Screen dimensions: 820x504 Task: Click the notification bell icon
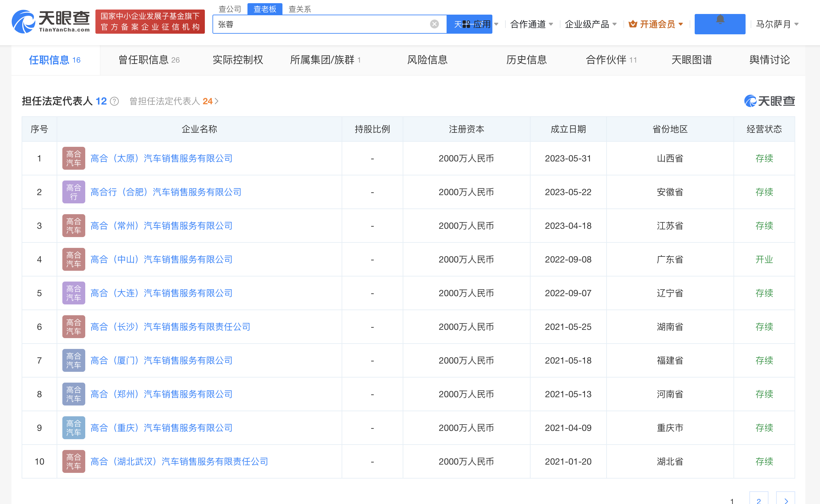720,20
